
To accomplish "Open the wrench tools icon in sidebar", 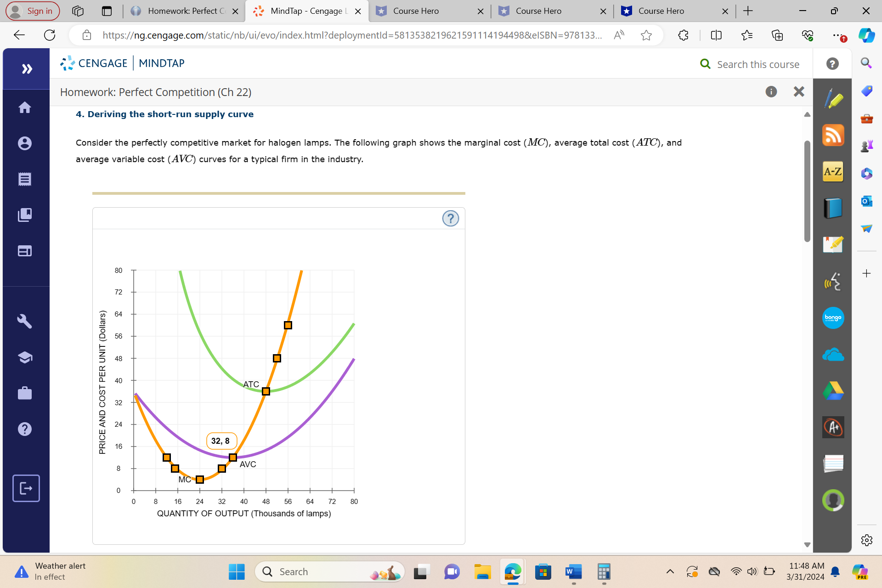I will point(25,321).
